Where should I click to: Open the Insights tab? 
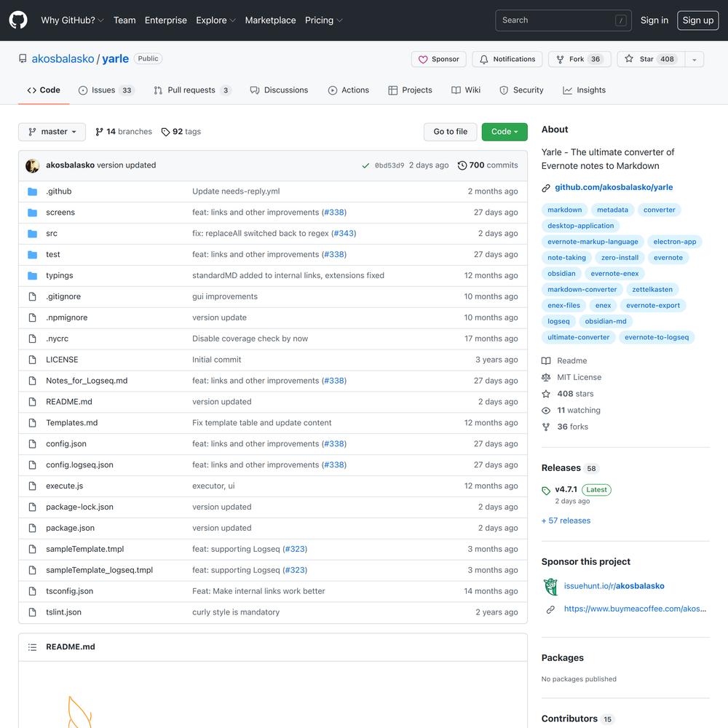tap(585, 90)
